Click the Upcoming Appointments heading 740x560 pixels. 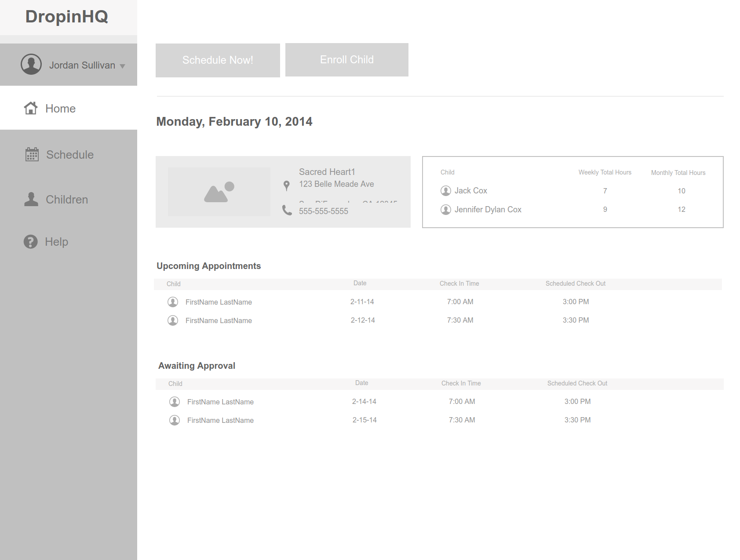[x=209, y=266]
